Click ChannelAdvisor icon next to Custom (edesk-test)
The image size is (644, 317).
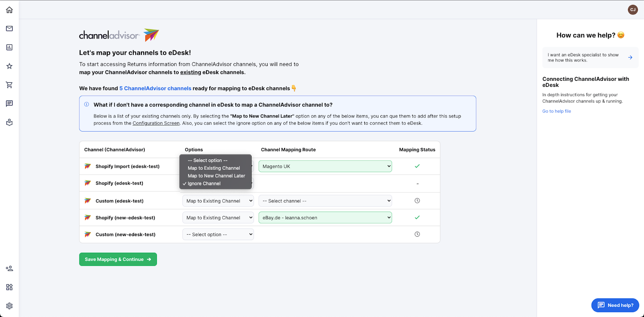[87, 201]
